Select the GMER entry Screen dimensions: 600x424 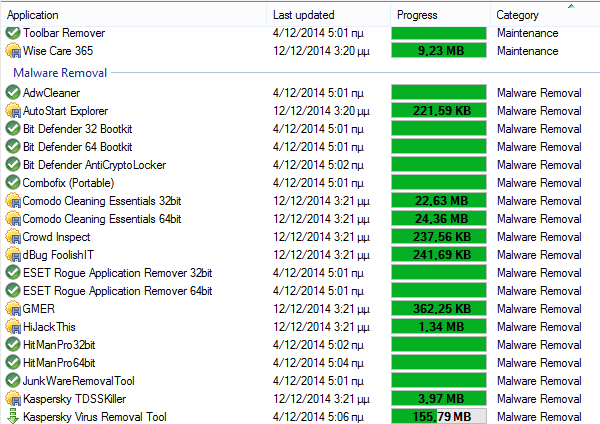click(x=39, y=308)
